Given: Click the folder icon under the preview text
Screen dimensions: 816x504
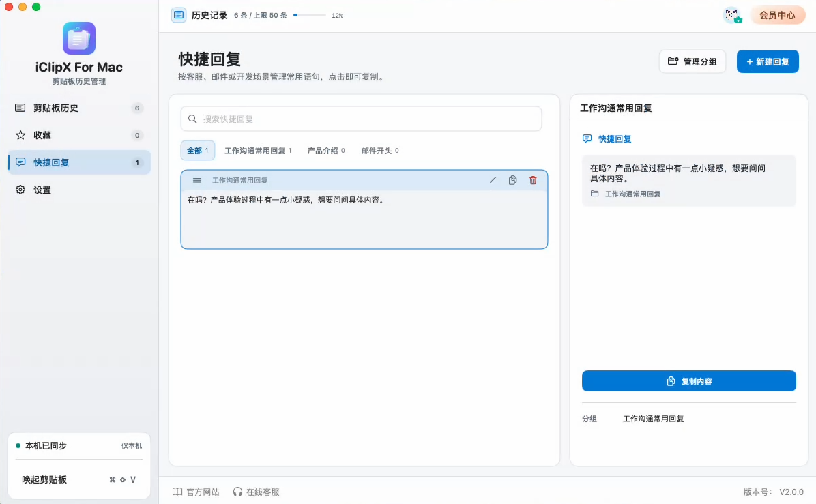Looking at the screenshot, I should [595, 194].
